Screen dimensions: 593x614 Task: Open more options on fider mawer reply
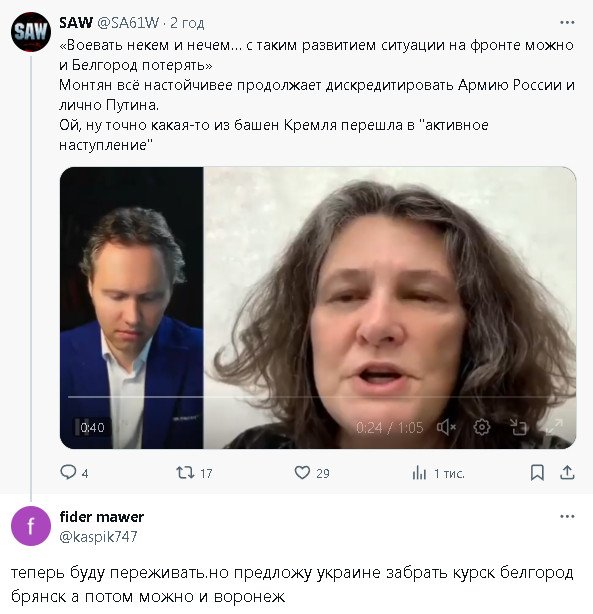567,516
